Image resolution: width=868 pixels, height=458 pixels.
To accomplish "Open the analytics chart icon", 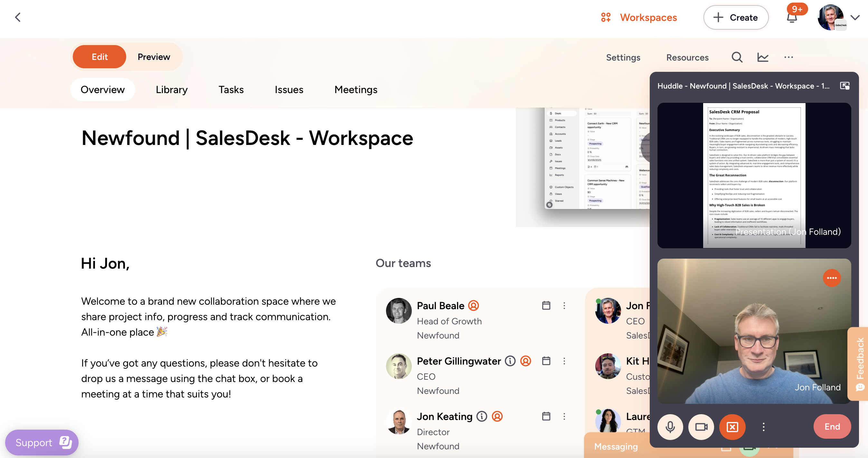I will tap(762, 57).
